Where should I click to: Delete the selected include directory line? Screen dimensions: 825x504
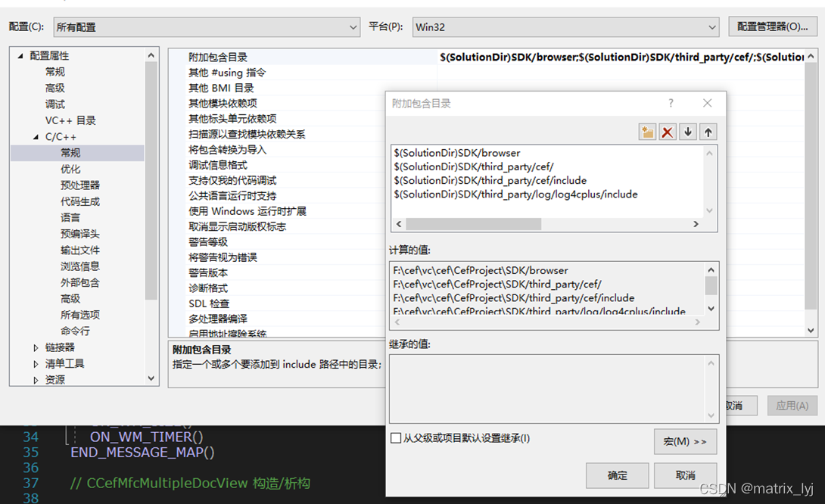pyautogui.click(x=667, y=132)
